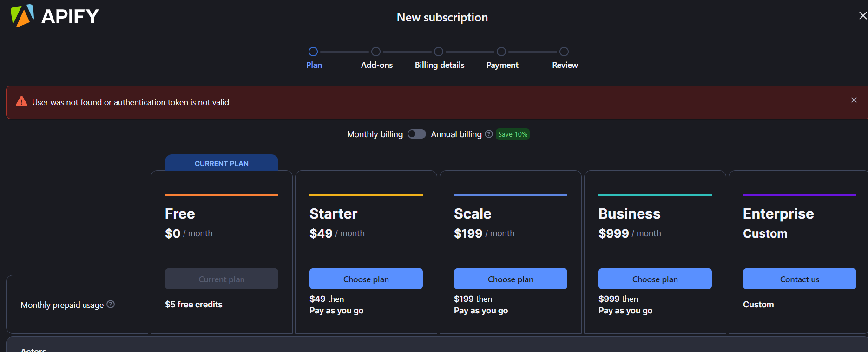
Task: Click the Annual billing help icon
Action: pyautogui.click(x=489, y=134)
